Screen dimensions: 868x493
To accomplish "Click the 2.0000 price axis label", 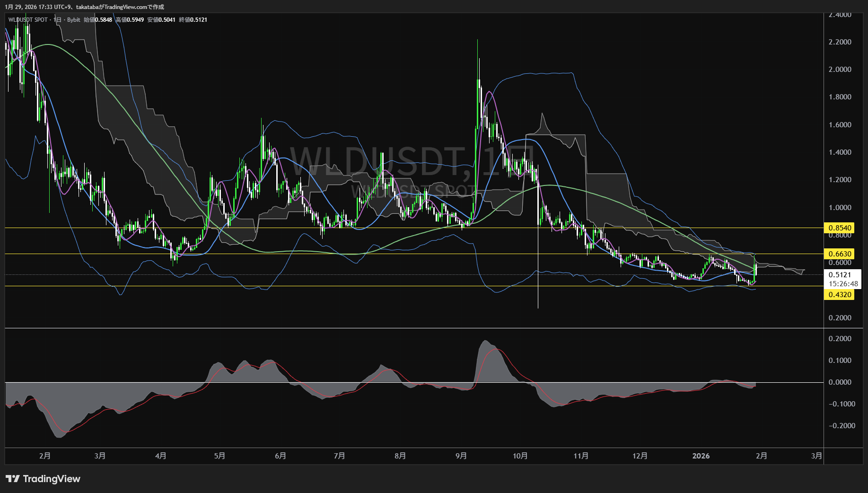I will pos(840,70).
